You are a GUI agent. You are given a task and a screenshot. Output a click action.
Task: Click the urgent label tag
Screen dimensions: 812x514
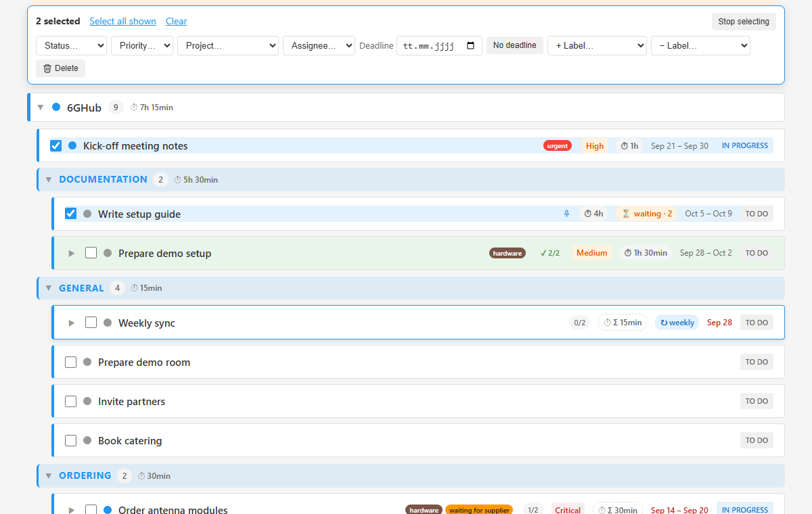click(558, 146)
